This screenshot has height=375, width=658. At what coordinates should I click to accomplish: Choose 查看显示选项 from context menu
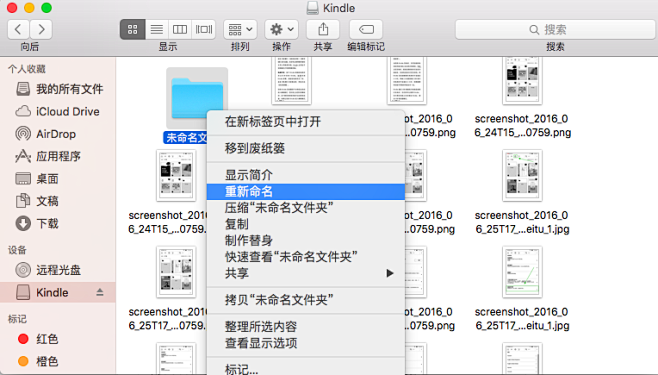pos(306,343)
